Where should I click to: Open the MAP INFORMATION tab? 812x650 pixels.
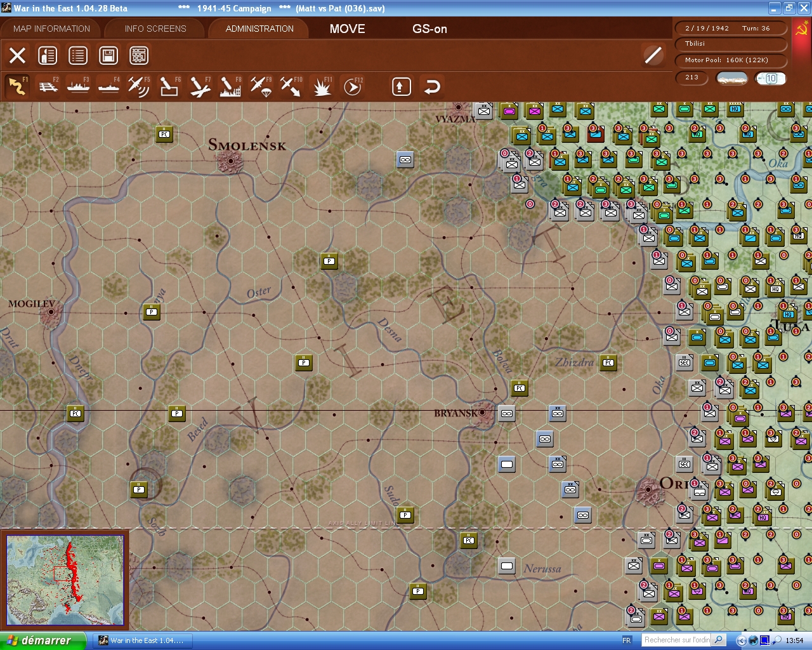51,29
